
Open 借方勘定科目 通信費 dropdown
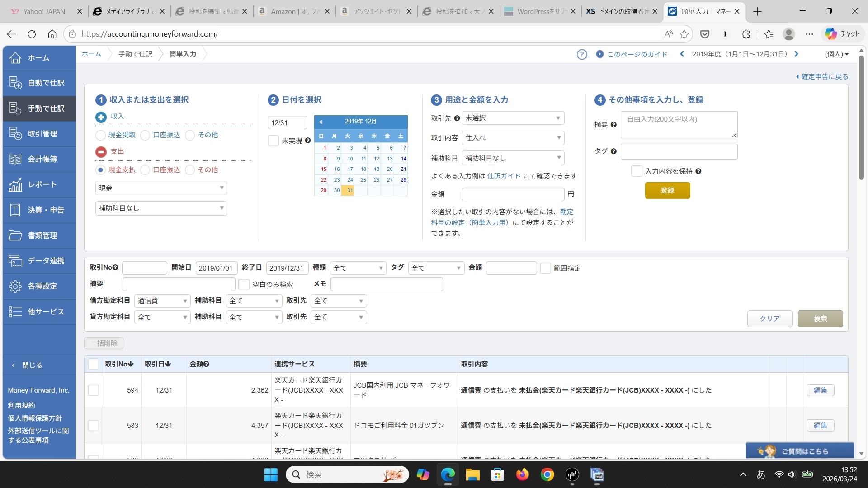162,301
